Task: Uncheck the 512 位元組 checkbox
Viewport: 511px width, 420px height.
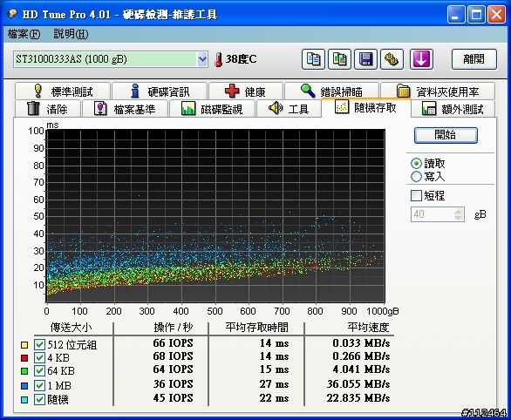Action: click(39, 344)
